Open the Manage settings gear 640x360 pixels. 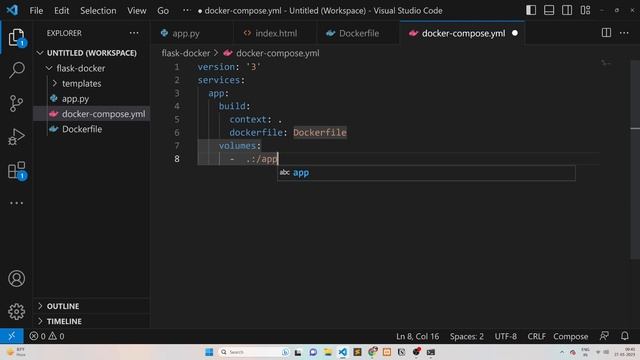[16, 312]
